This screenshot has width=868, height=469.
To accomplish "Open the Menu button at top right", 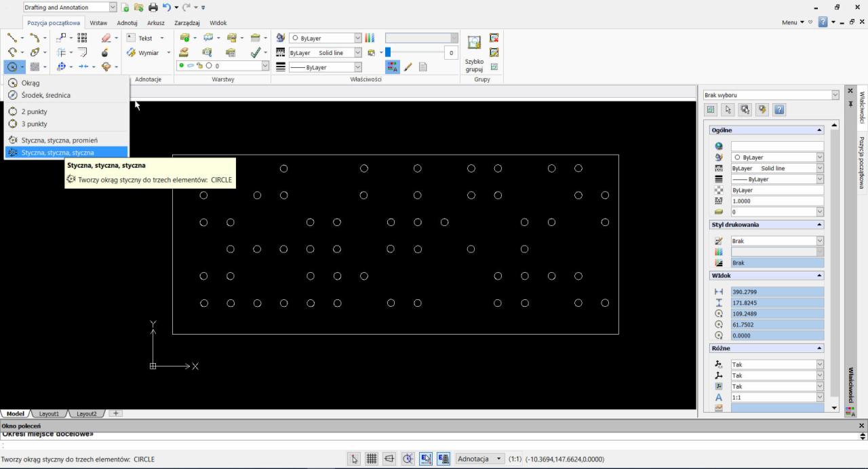I will pyautogui.click(x=793, y=22).
